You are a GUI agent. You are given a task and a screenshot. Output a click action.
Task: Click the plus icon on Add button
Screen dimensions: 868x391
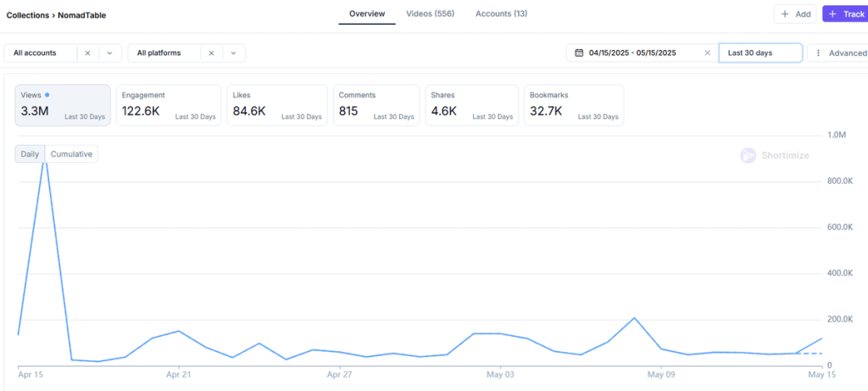785,14
